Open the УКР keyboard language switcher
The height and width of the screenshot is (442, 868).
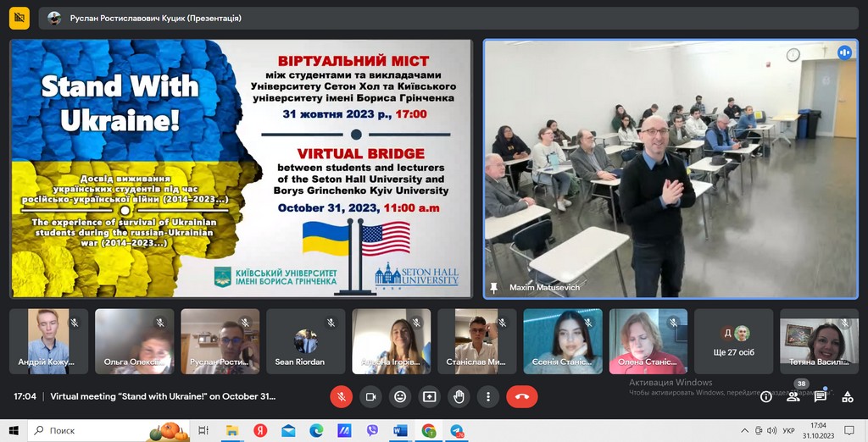pyautogui.click(x=788, y=430)
